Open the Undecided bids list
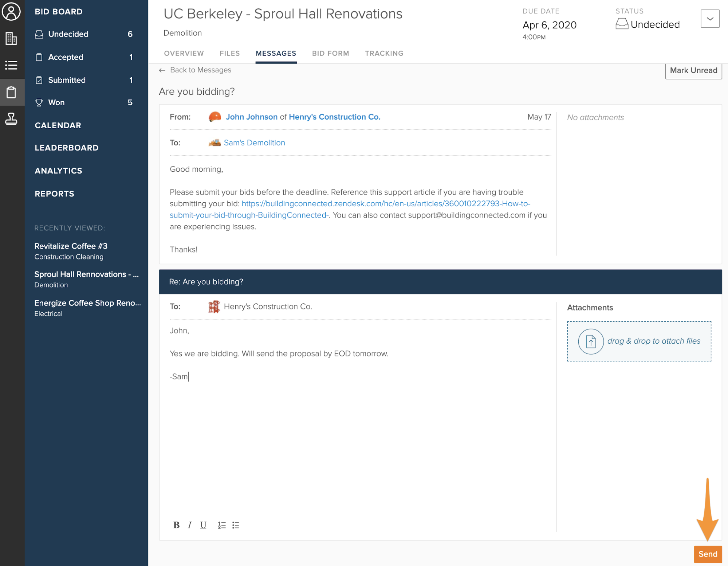This screenshot has height=566, width=728. (x=68, y=34)
